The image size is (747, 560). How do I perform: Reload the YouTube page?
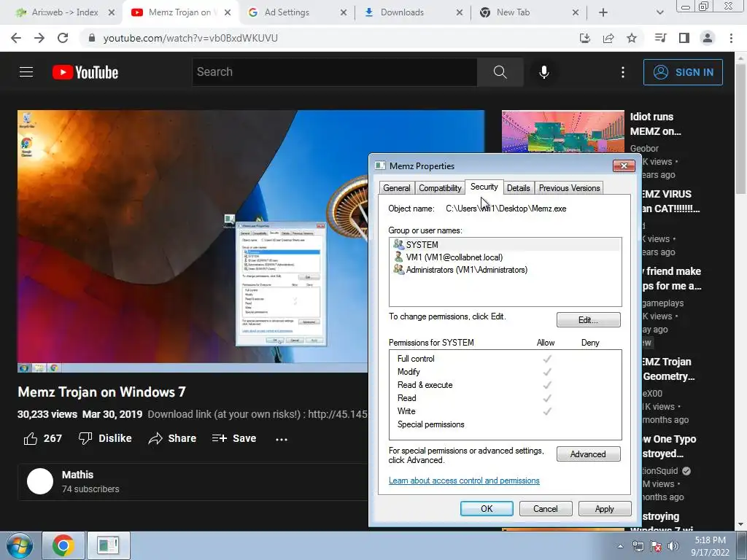tap(63, 38)
